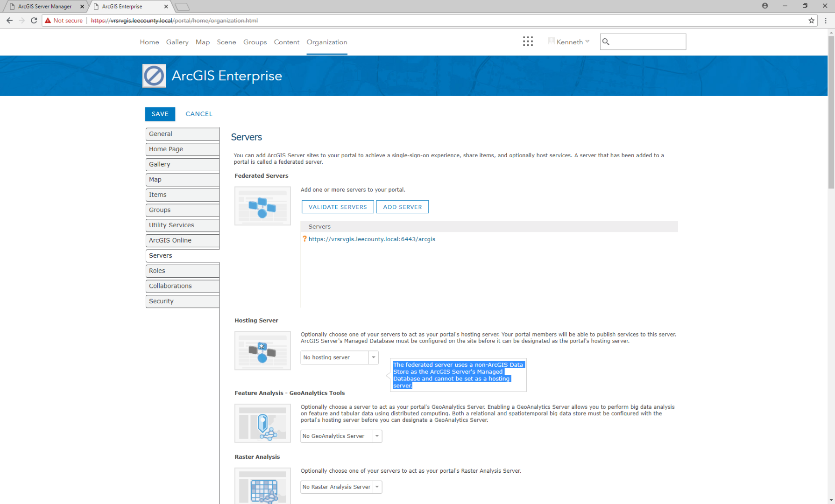This screenshot has height=504, width=835.
Task: Open the Map top navigation item
Action: click(x=203, y=42)
